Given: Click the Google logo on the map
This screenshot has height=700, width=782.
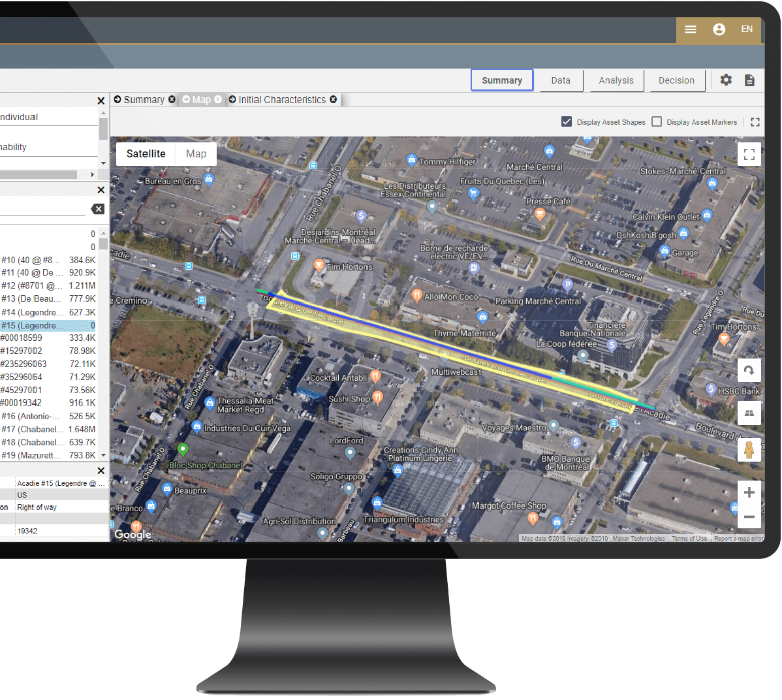Looking at the screenshot, I should (133, 534).
